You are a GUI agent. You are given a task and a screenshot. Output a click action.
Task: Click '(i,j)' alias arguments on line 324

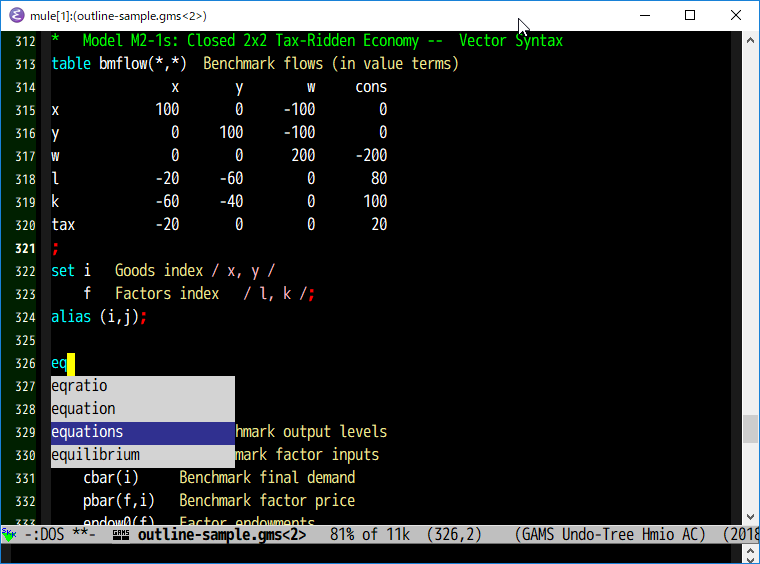point(119,316)
